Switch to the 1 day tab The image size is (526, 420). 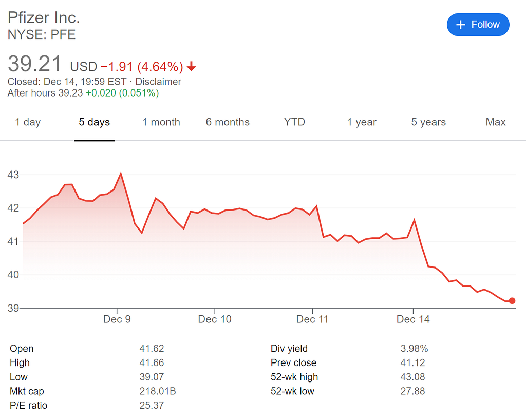pyautogui.click(x=28, y=122)
